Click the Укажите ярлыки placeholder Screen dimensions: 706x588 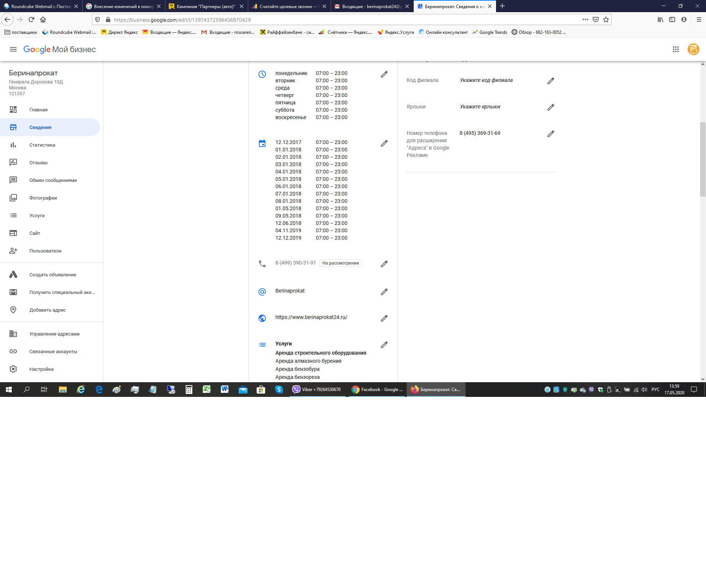pyautogui.click(x=480, y=107)
